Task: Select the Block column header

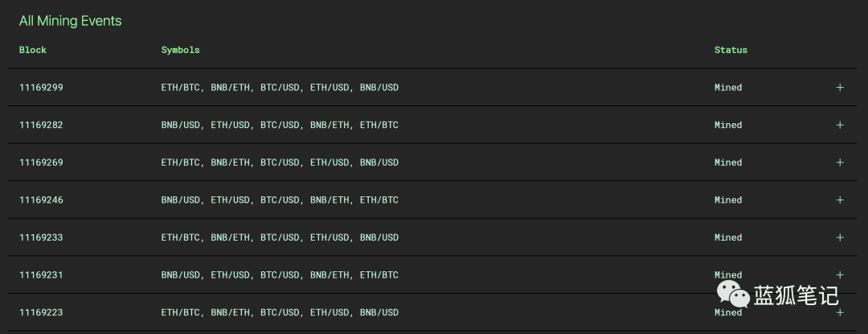Action: tap(33, 50)
